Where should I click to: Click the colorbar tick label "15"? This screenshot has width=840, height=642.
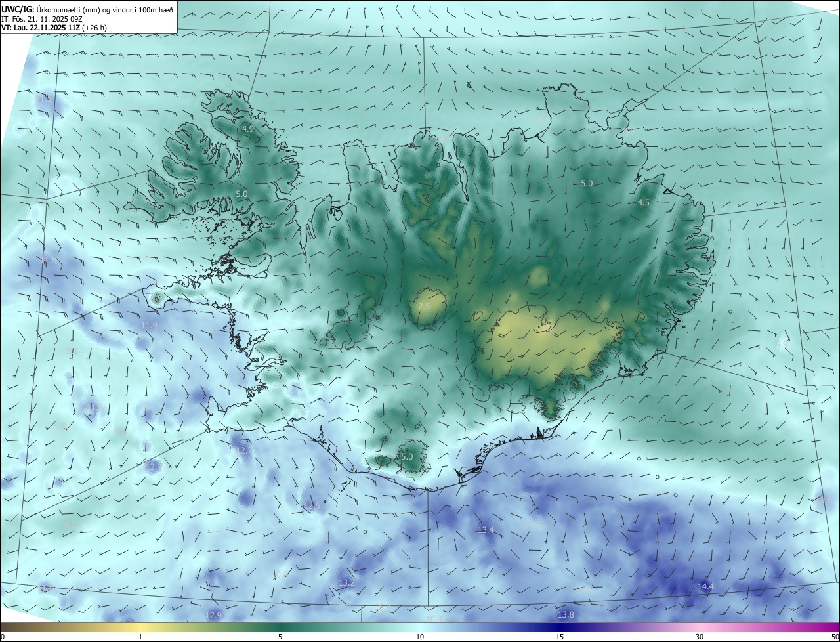[x=560, y=637]
